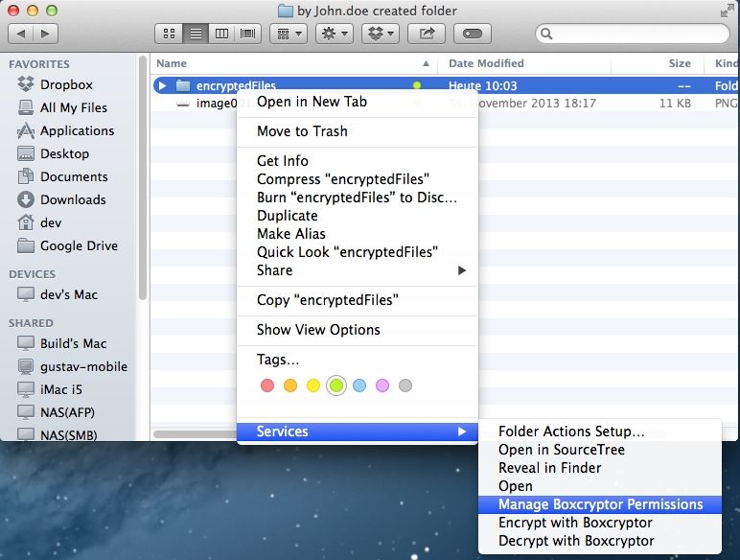The height and width of the screenshot is (560, 740).
Task: Switch to icon view
Action: click(x=169, y=34)
